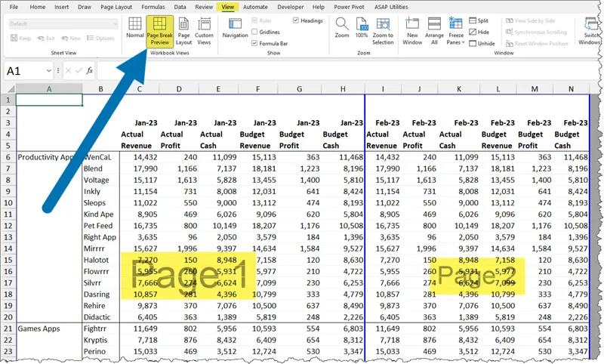The image size is (604, 364).
Task: Click the Halotot cell
Action: coord(101,260)
